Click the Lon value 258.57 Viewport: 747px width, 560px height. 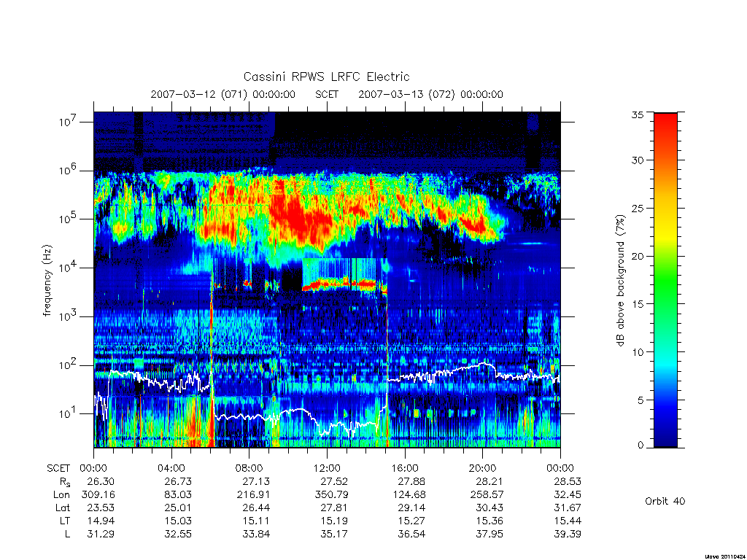tap(487, 495)
